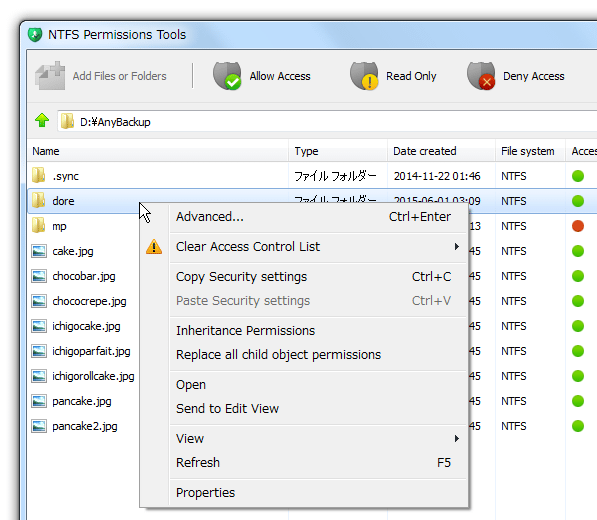Expand the Clear Access Control List submenu
Viewport: 597px width, 520px height.
pos(457,247)
